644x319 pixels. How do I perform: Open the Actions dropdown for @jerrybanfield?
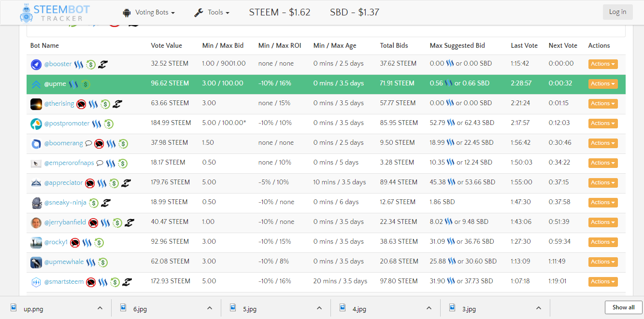603,222
